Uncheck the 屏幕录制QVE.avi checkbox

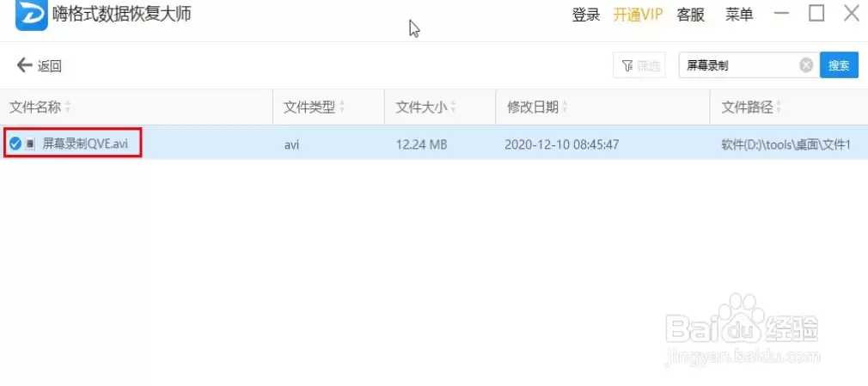pos(15,144)
